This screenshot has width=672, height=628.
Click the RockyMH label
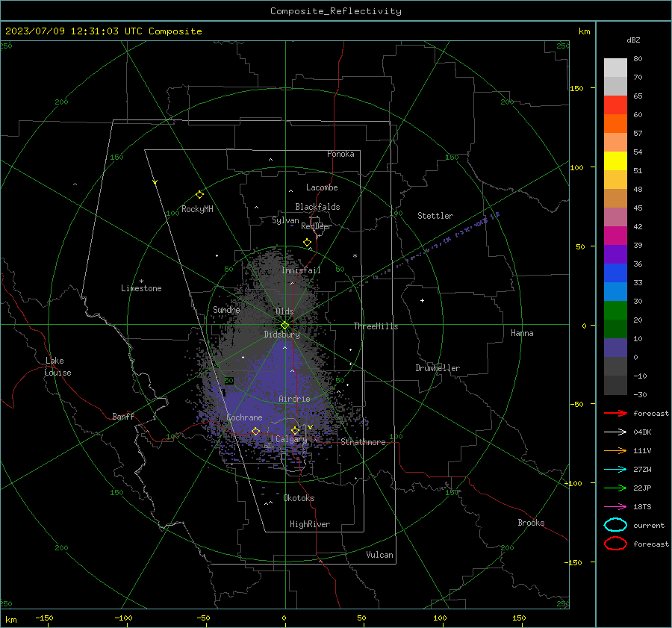tap(197, 209)
